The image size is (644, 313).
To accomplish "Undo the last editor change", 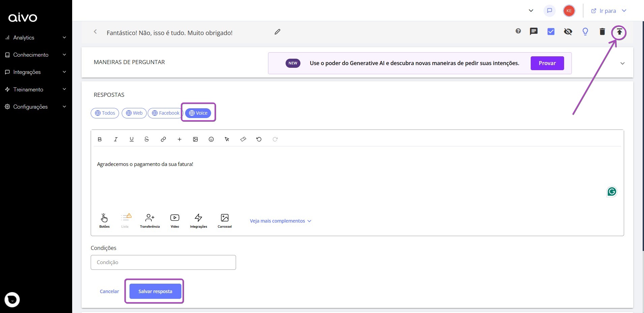I will [259, 139].
